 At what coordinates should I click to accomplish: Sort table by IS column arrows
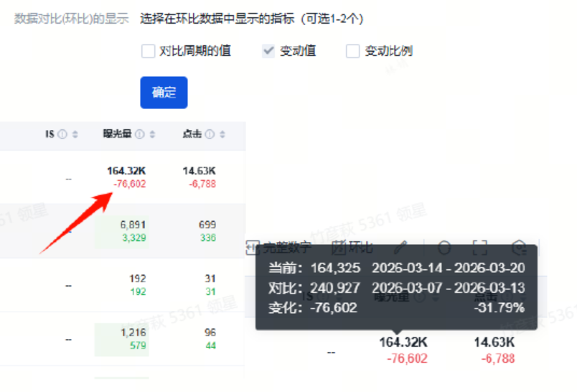pyautogui.click(x=75, y=134)
